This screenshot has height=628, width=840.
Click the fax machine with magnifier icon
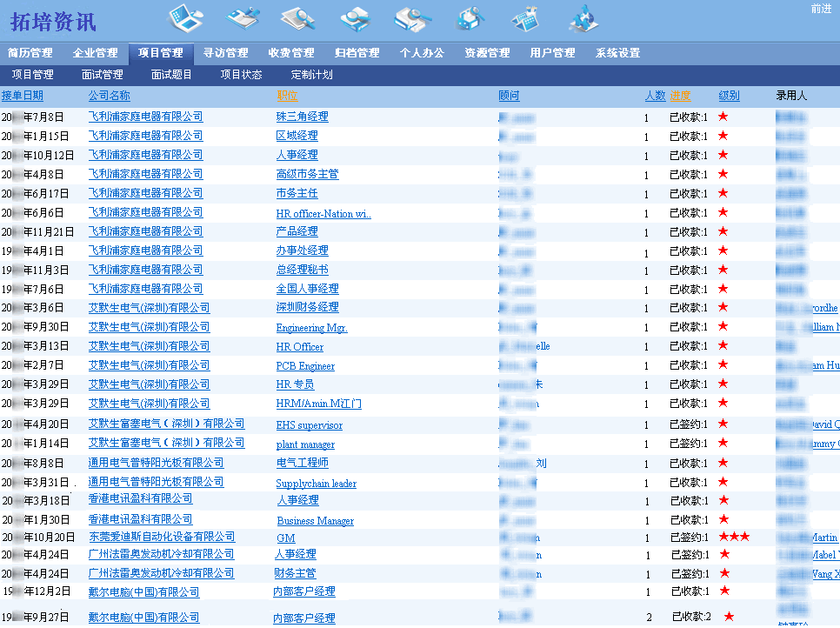470,18
